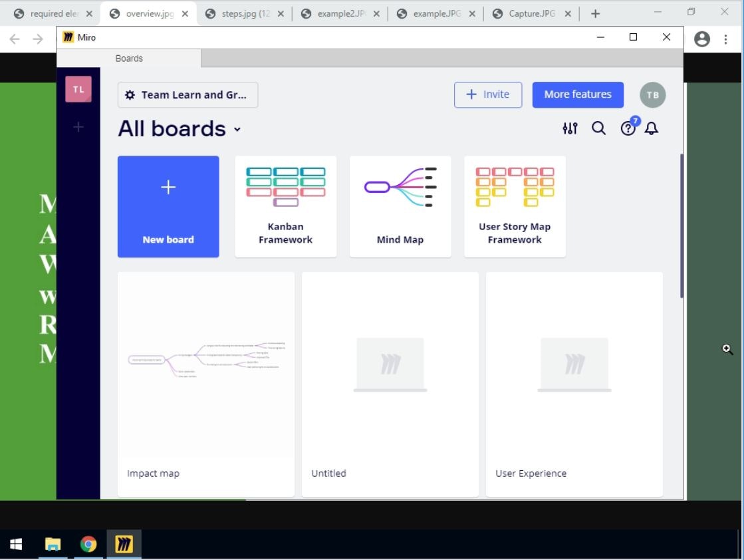Open the TL team avatar in sidebar

[x=78, y=89]
